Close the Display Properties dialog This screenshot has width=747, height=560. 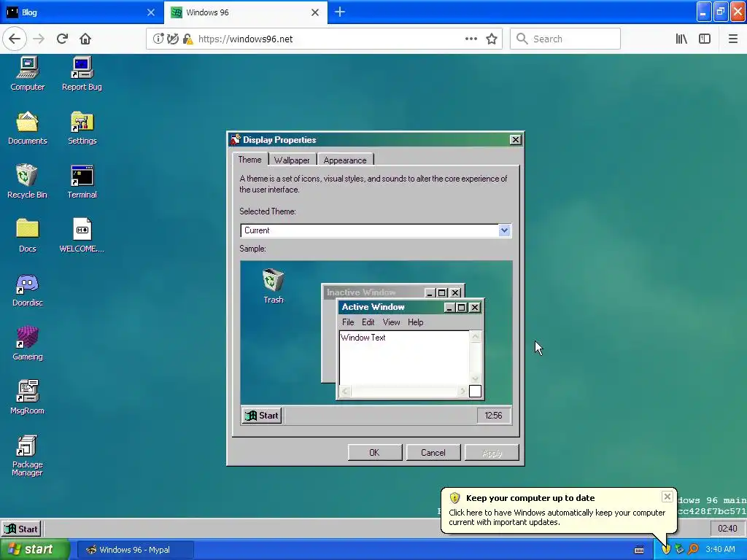coord(516,139)
